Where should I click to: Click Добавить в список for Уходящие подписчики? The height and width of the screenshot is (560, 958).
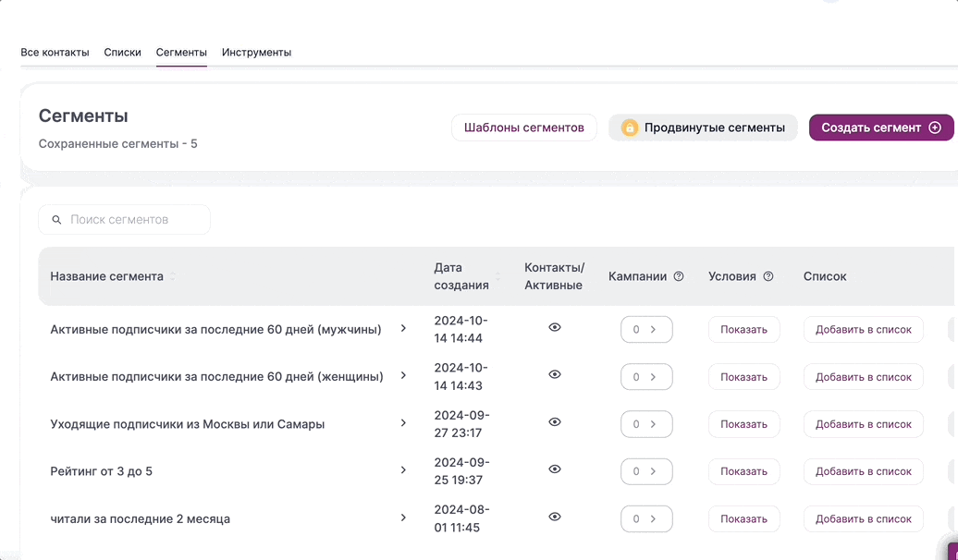coord(864,424)
